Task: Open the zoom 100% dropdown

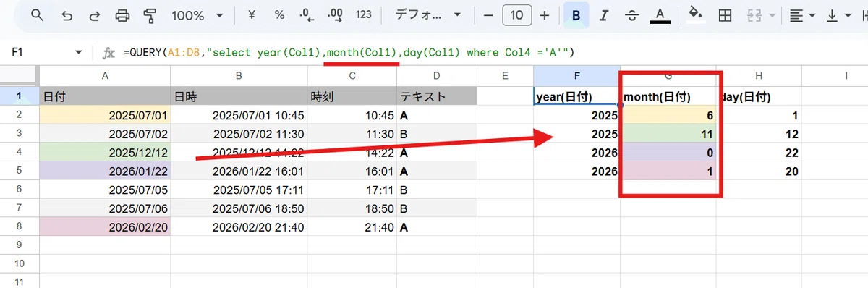Action: (x=197, y=15)
